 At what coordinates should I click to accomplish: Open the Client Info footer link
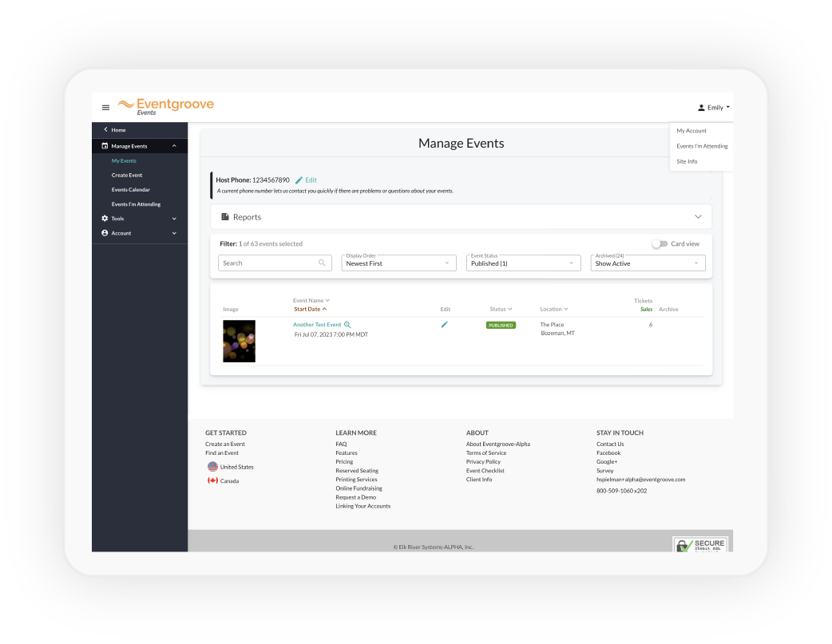(x=478, y=480)
